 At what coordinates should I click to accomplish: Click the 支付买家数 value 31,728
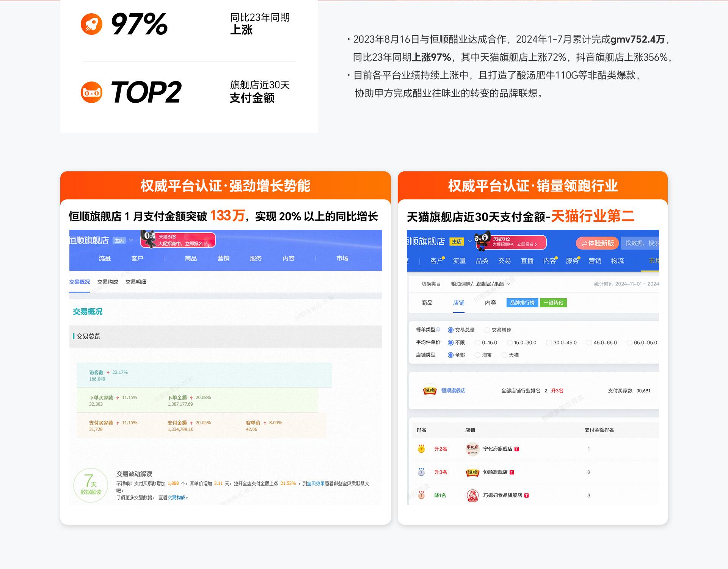pos(96,429)
